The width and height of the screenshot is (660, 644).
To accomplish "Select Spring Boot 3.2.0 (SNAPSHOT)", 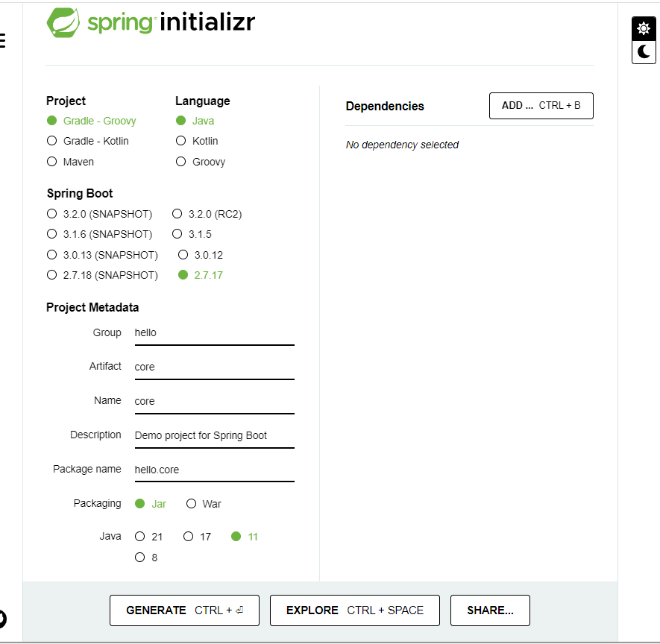I will click(99, 214).
